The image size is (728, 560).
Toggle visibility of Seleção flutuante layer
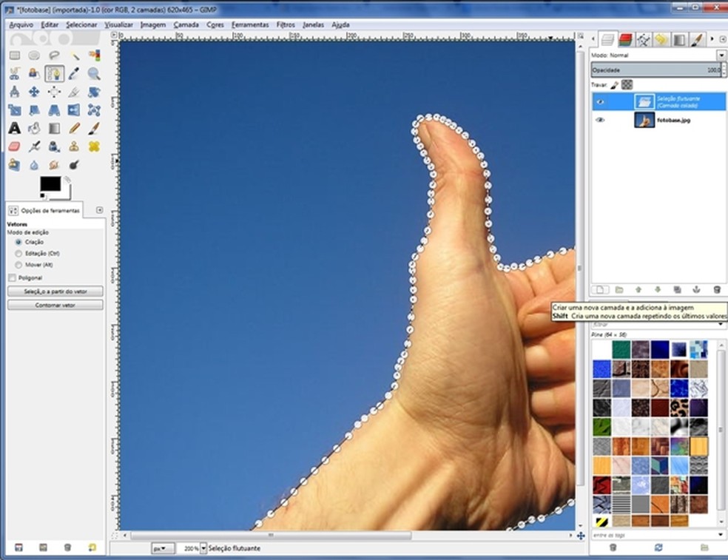tap(600, 101)
